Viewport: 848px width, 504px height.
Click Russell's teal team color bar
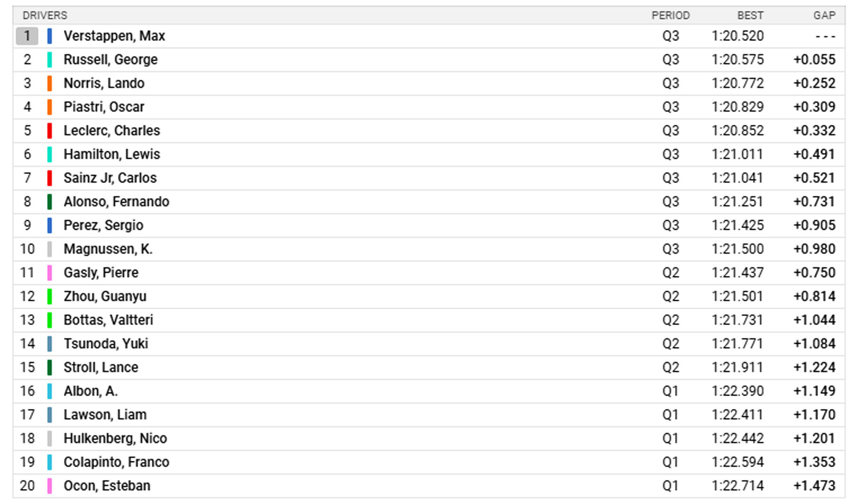pos(49,60)
